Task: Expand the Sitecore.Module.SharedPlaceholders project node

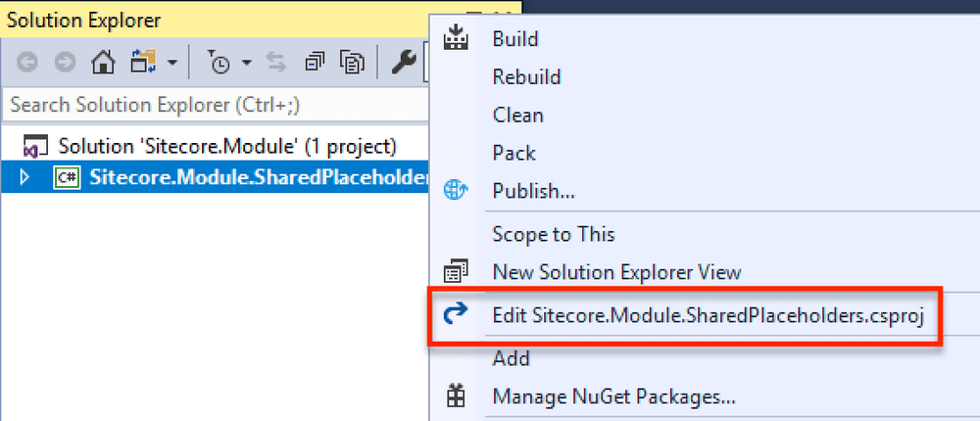Action: pos(25,178)
